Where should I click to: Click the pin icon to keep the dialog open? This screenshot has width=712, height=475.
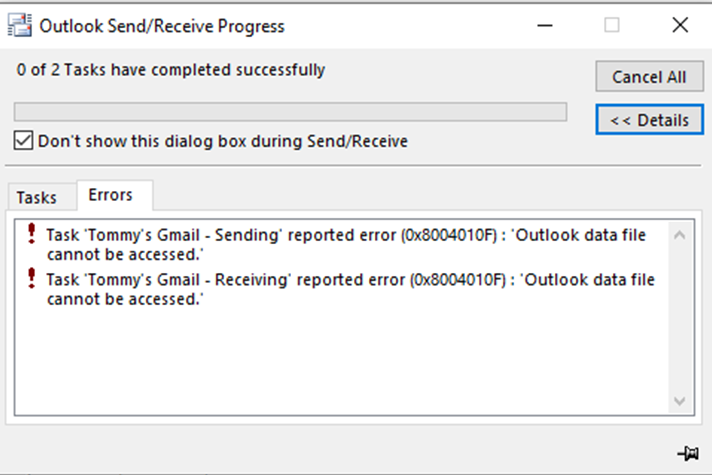coord(687,453)
